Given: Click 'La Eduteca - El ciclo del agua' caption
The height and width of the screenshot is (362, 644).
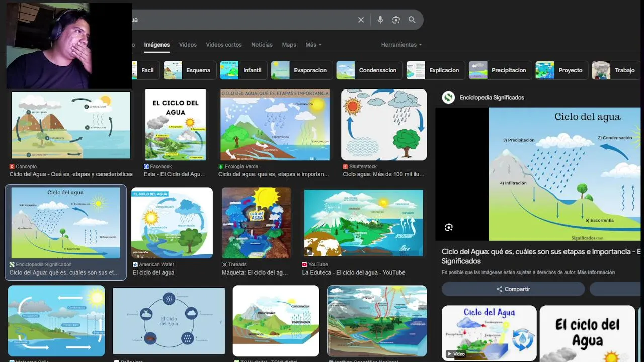Looking at the screenshot, I should [x=353, y=273].
